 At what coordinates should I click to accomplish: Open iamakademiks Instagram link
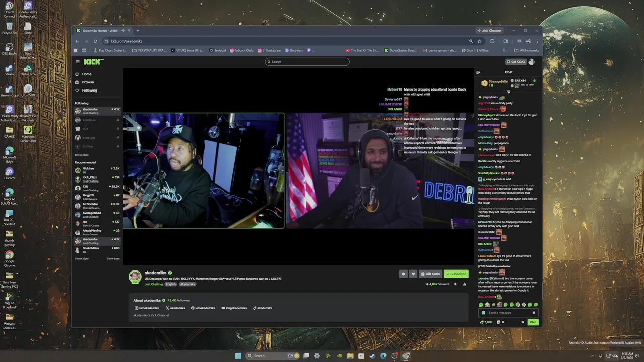coord(147,308)
